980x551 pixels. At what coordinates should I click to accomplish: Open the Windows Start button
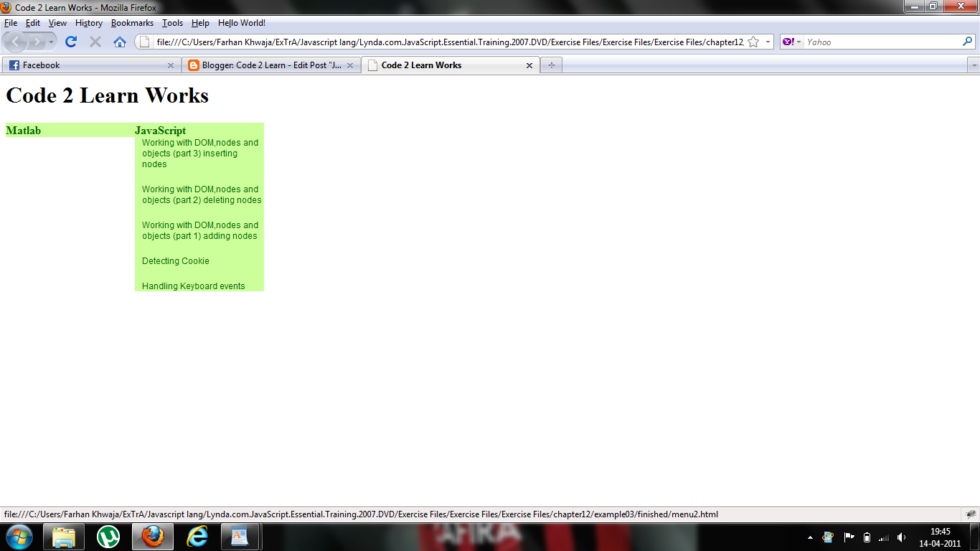coord(19,537)
